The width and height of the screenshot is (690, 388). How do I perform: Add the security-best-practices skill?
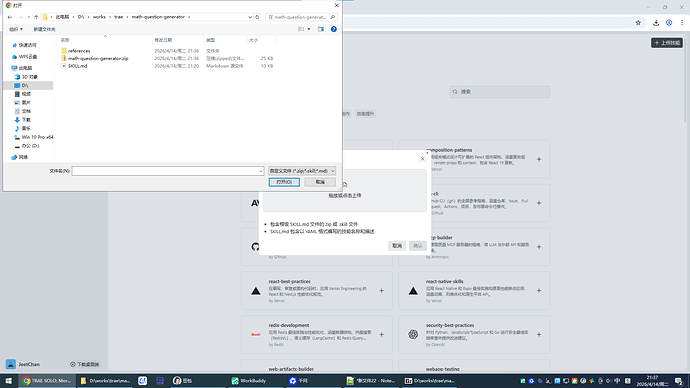click(539, 335)
